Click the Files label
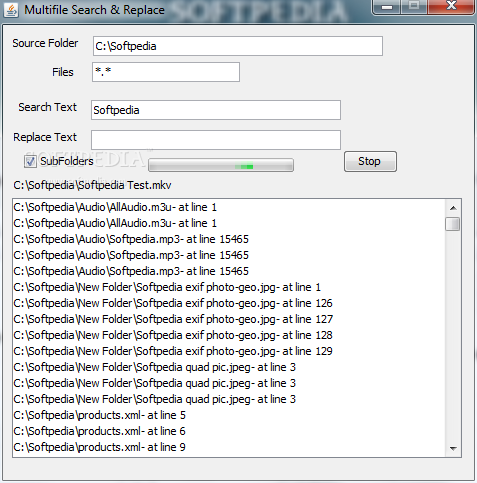 click(x=63, y=72)
